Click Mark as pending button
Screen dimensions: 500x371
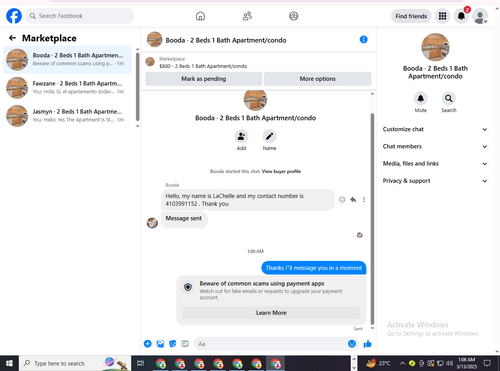pos(204,79)
